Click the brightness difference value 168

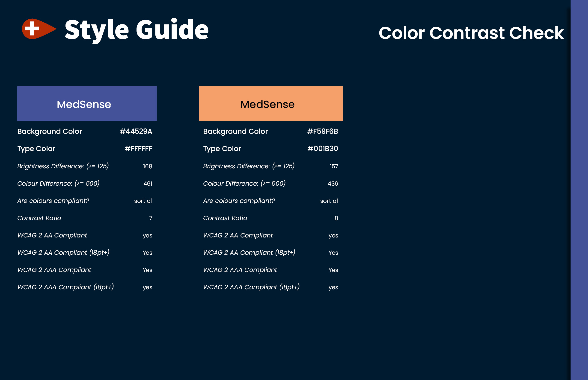click(x=148, y=166)
